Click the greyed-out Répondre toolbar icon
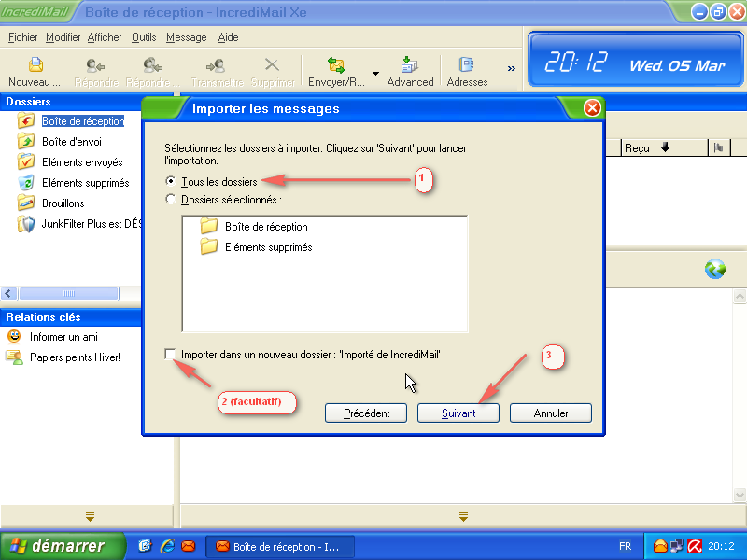The width and height of the screenshot is (747, 560). (95, 65)
